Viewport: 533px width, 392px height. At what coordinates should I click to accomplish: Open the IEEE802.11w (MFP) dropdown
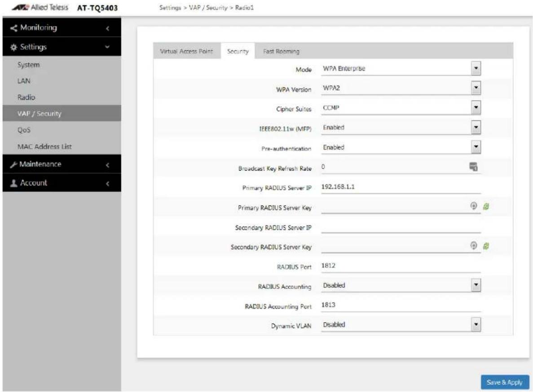(x=401, y=128)
